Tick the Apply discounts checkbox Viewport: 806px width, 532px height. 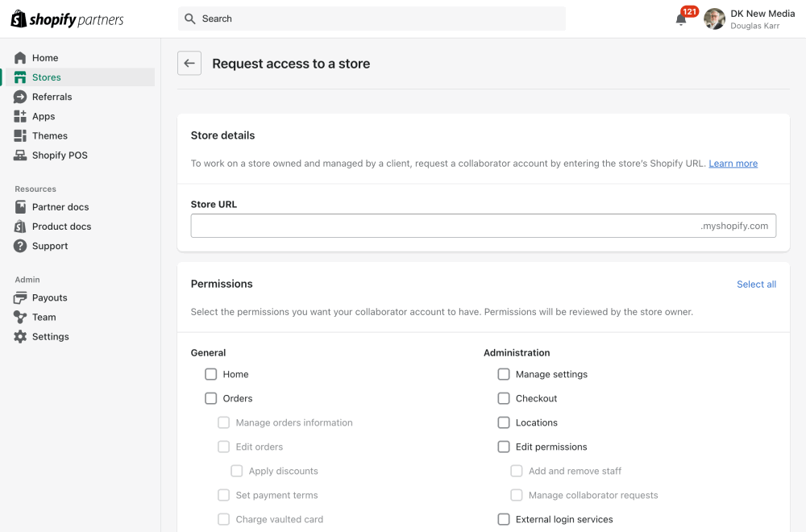(236, 471)
